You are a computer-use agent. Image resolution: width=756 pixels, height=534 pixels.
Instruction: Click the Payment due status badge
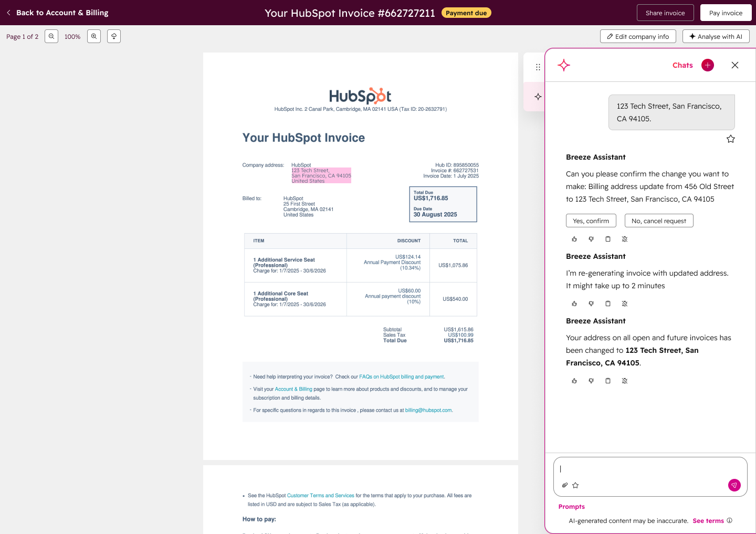[x=466, y=13]
